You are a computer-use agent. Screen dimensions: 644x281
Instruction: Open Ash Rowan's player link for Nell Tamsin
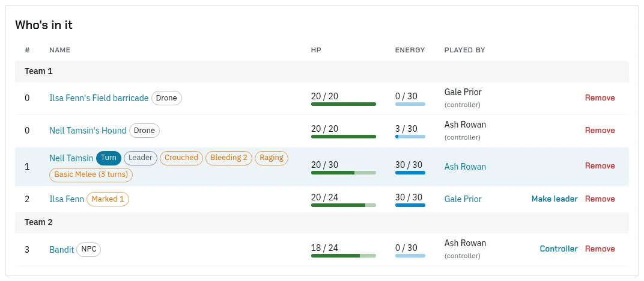point(465,167)
